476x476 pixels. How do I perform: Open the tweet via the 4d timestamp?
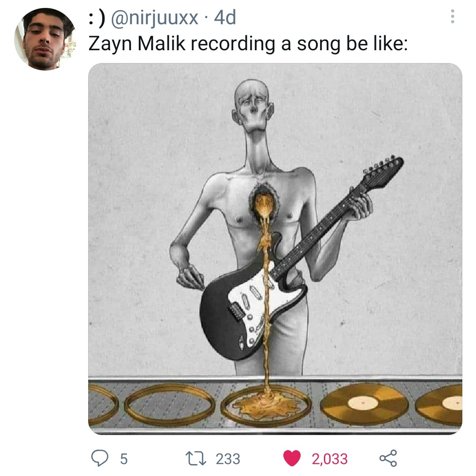click(x=225, y=17)
